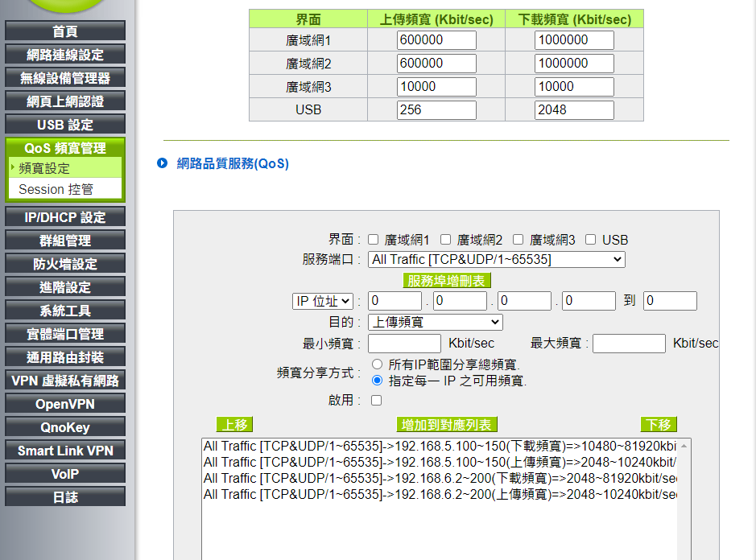
Task: Click the 廣域網1 上傳頻寬 input field
Action: coord(436,40)
